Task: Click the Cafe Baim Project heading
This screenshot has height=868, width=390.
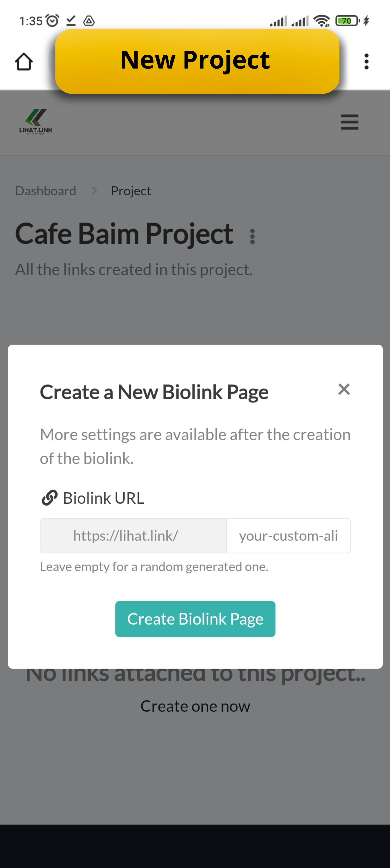Action: point(124,234)
